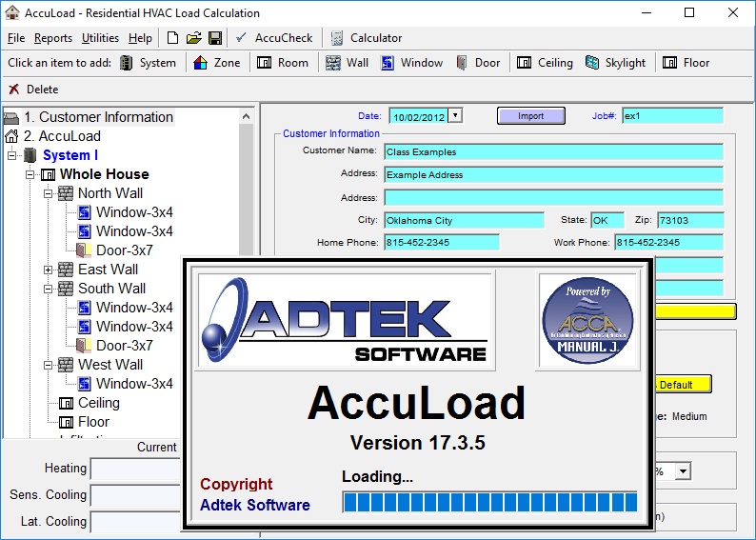Select North Wall in tree
Viewport: 756px width, 540px height.
110,193
